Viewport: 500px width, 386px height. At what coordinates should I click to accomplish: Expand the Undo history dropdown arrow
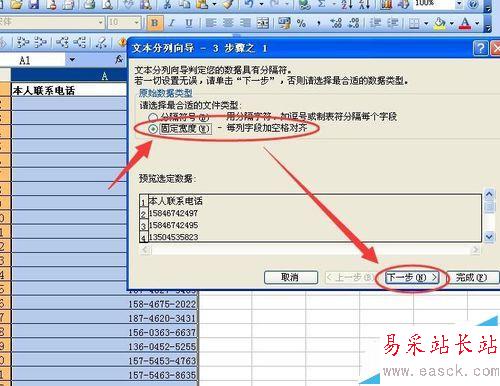click(261, 4)
